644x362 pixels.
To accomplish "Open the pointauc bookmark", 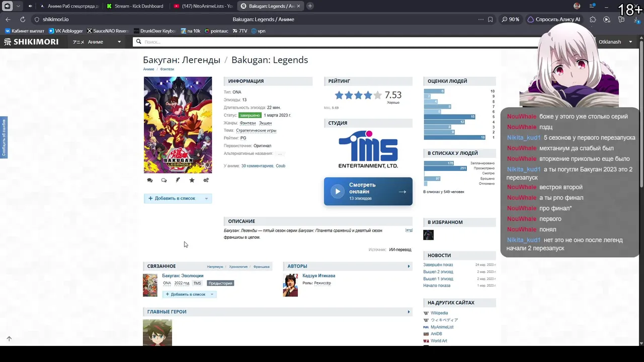I will pyautogui.click(x=216, y=31).
